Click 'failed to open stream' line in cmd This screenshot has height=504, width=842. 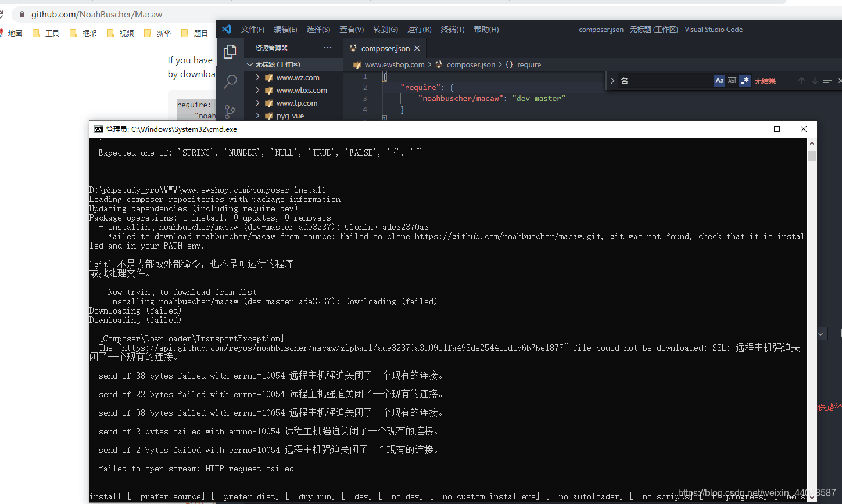(x=198, y=469)
